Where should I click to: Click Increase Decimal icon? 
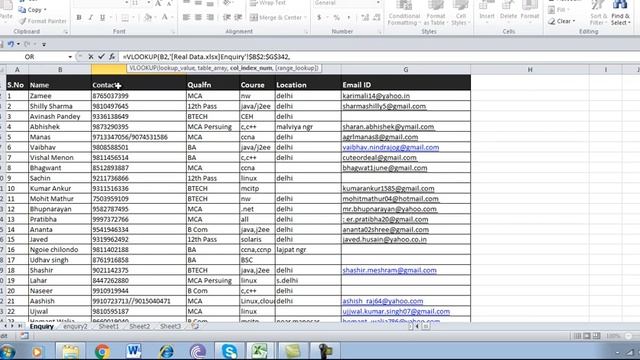[365, 18]
